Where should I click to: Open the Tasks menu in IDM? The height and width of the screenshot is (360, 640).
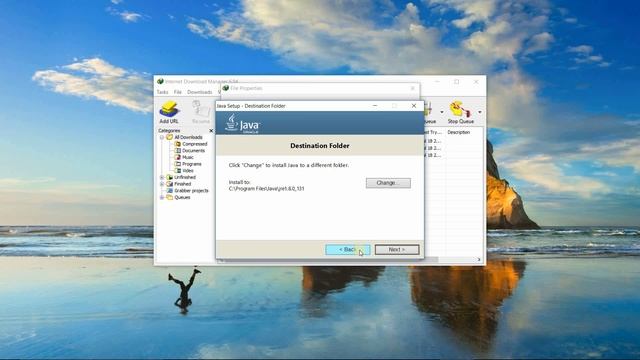[162, 92]
